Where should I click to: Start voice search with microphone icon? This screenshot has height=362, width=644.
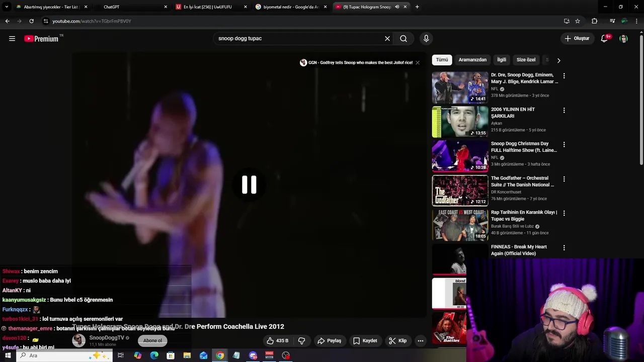coord(426,38)
